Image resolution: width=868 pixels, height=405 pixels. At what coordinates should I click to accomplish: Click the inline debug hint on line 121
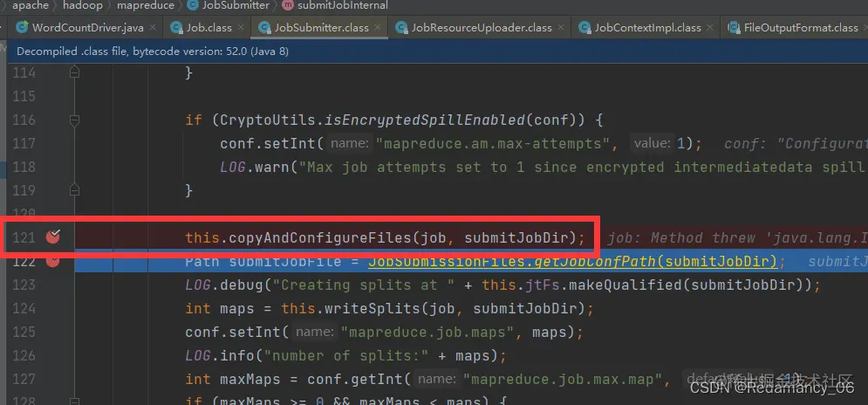coord(737,237)
